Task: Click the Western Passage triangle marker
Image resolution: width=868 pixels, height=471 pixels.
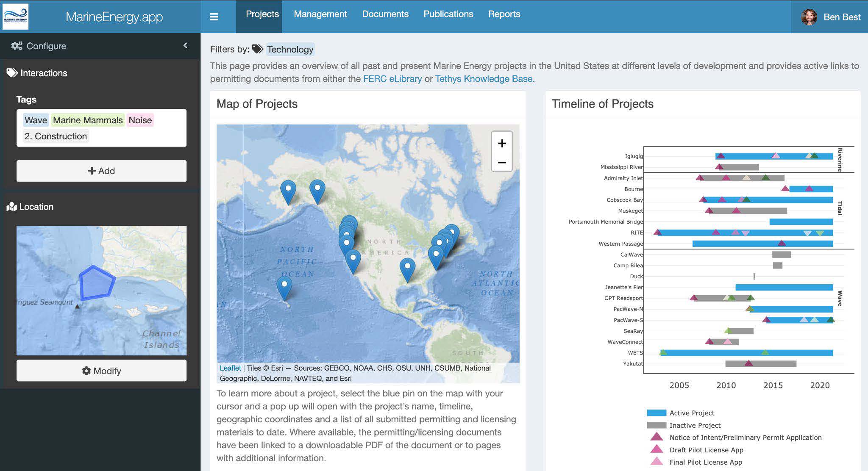Action: pyautogui.click(x=782, y=243)
